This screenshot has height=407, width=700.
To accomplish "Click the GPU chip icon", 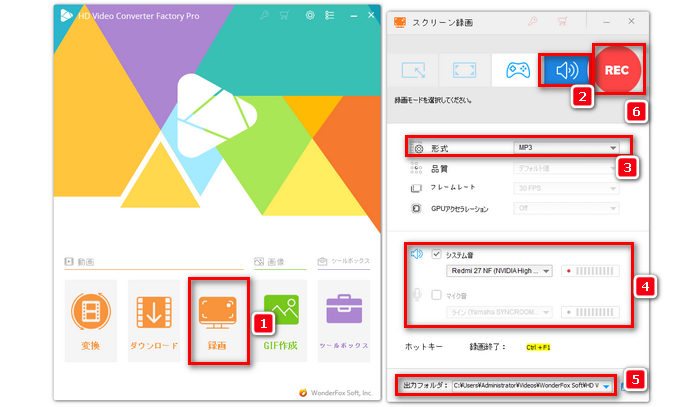I will (416, 208).
